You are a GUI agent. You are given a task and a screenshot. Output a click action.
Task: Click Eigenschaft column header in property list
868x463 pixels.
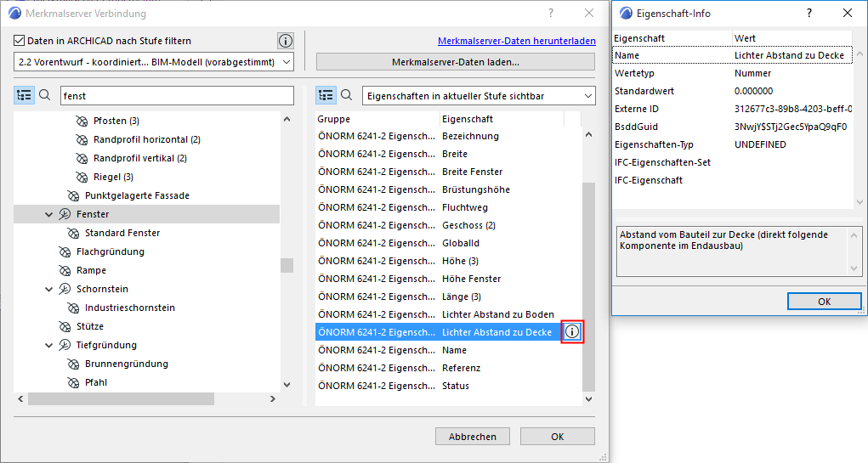pos(502,119)
